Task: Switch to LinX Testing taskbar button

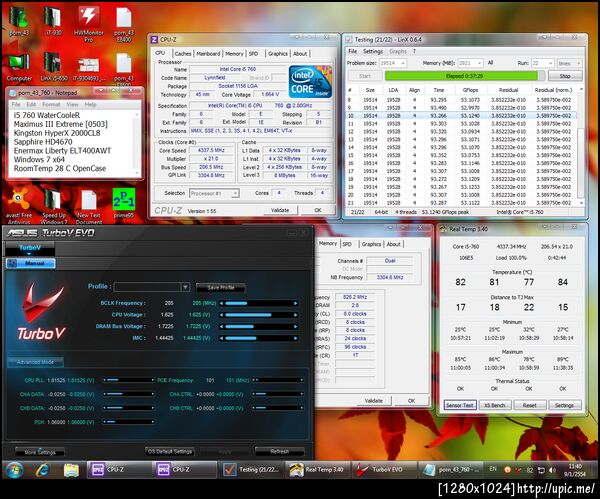Action: (x=251, y=470)
